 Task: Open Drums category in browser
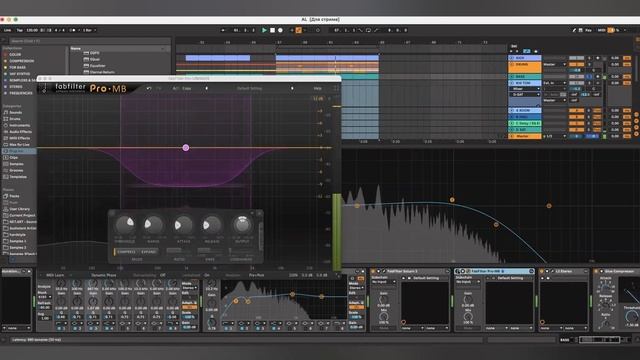[15, 119]
